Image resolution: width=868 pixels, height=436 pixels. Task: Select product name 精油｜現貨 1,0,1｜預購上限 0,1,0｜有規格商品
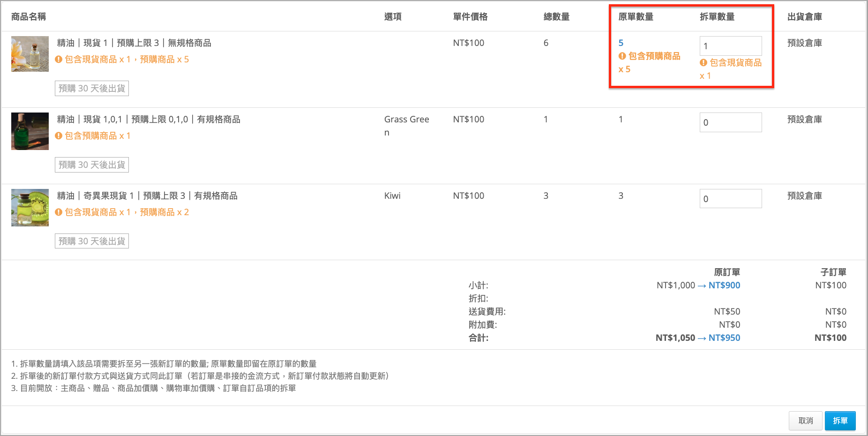tap(149, 120)
